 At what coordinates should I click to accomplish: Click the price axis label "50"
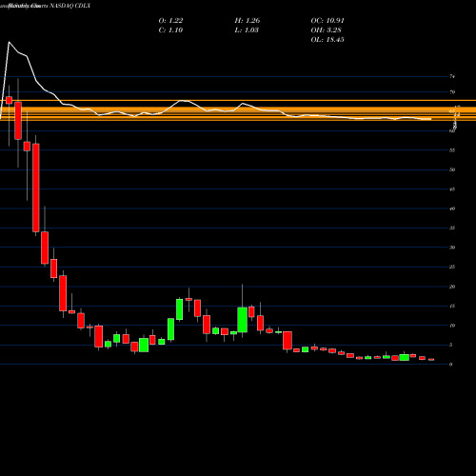pos(452,169)
